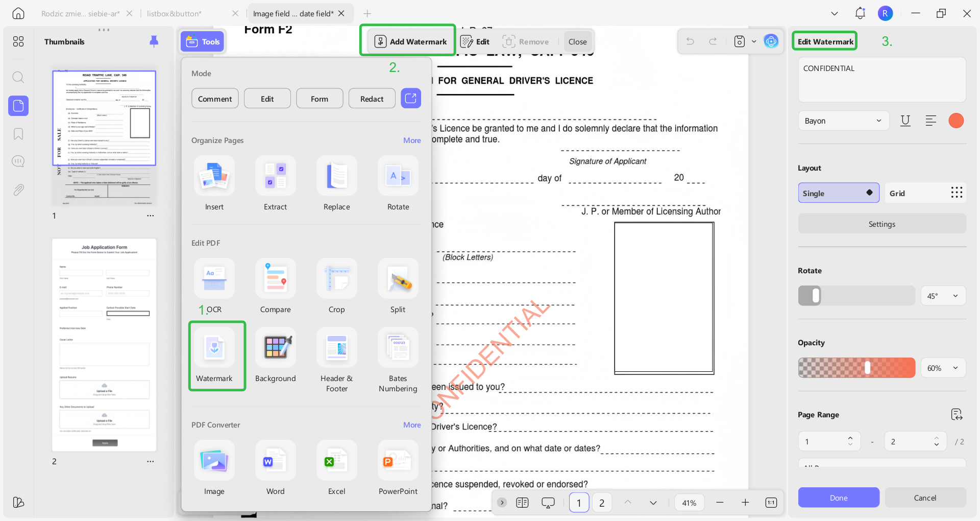Edit the CONFIDENTIAL watermark text field
Image resolution: width=980 pixels, height=521 pixels.
882,80
